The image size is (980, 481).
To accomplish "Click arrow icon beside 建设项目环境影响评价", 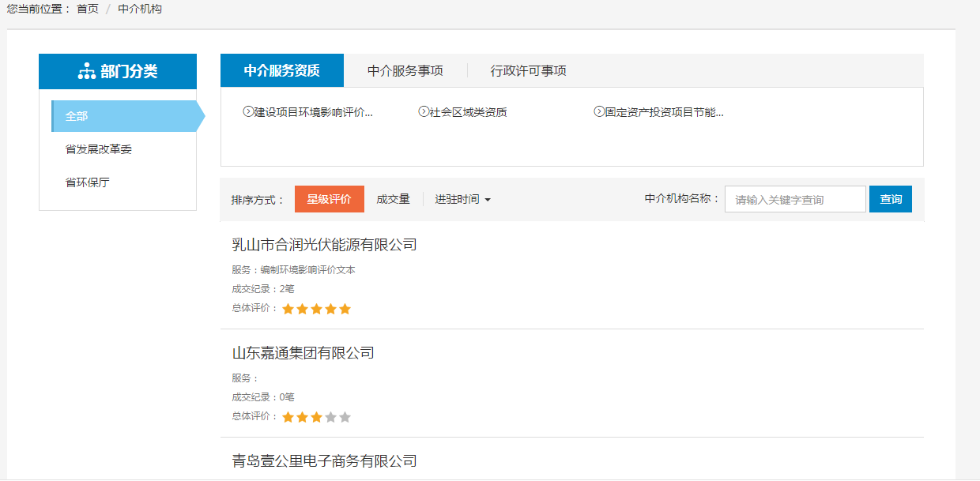I will (x=247, y=112).
